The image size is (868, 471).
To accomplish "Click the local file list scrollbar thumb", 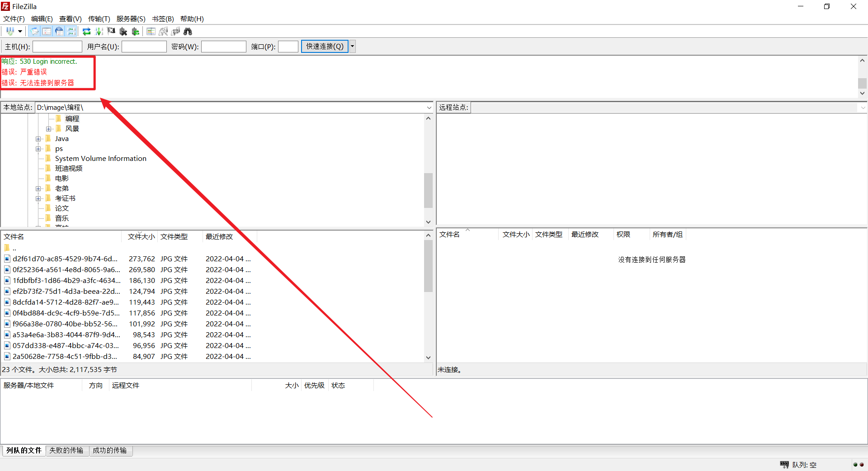I will 429,266.
